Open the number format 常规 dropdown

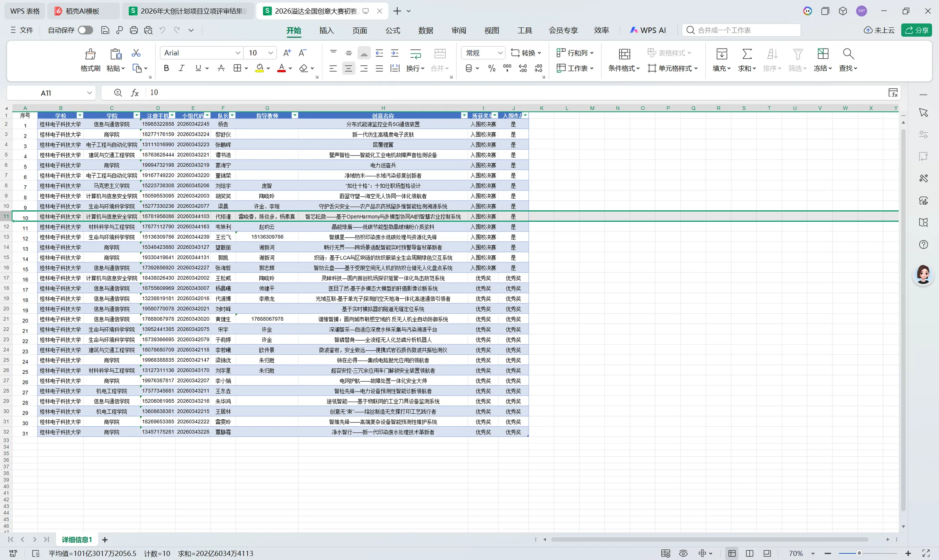click(x=500, y=53)
